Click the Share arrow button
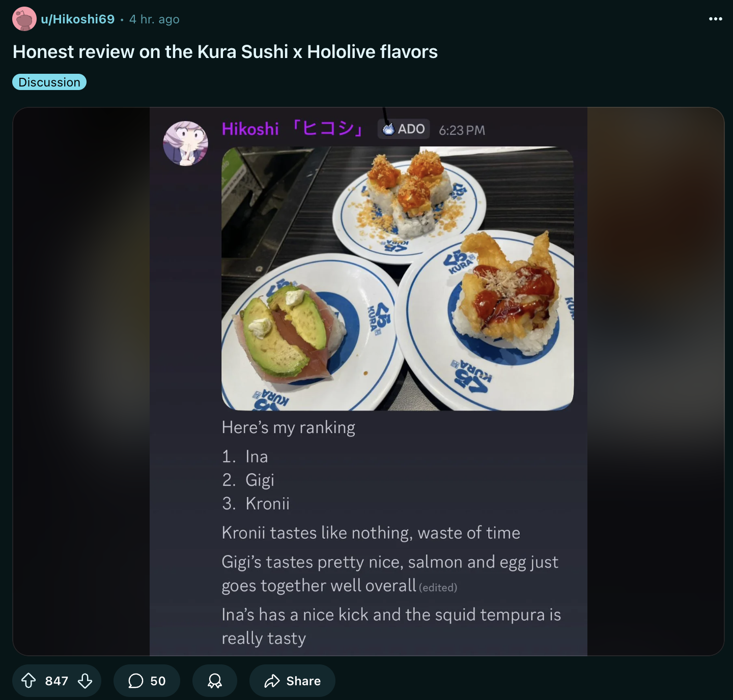Screen dimensions: 733x700 click(x=292, y=681)
